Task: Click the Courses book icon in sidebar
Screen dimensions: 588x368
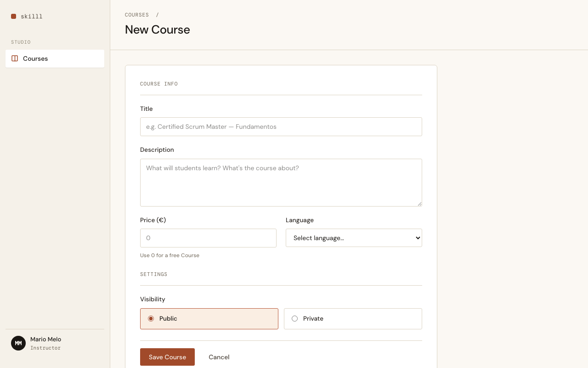Action: (x=15, y=58)
